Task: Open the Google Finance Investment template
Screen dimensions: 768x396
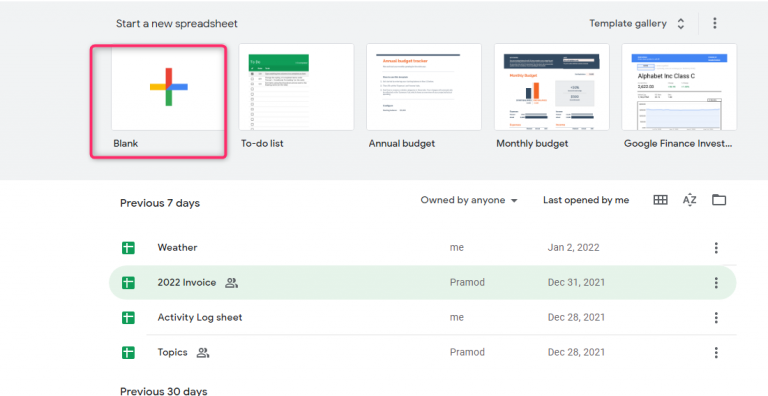Action: click(679, 87)
